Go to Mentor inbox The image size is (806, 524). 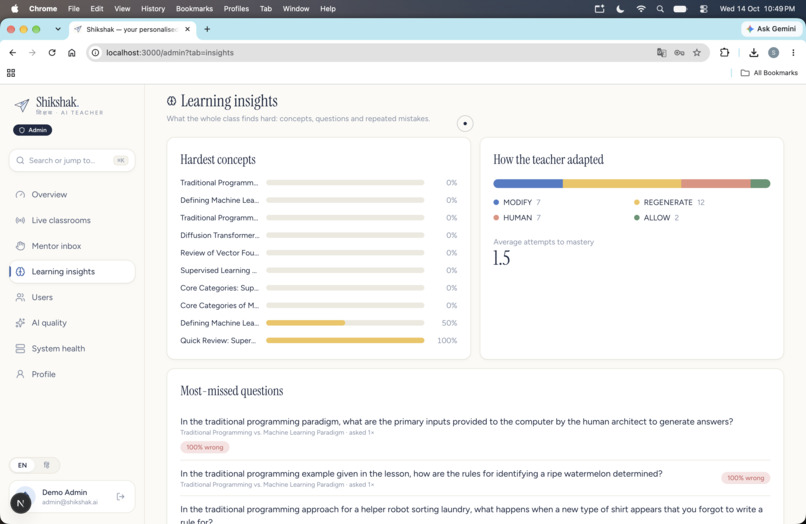tap(72, 246)
